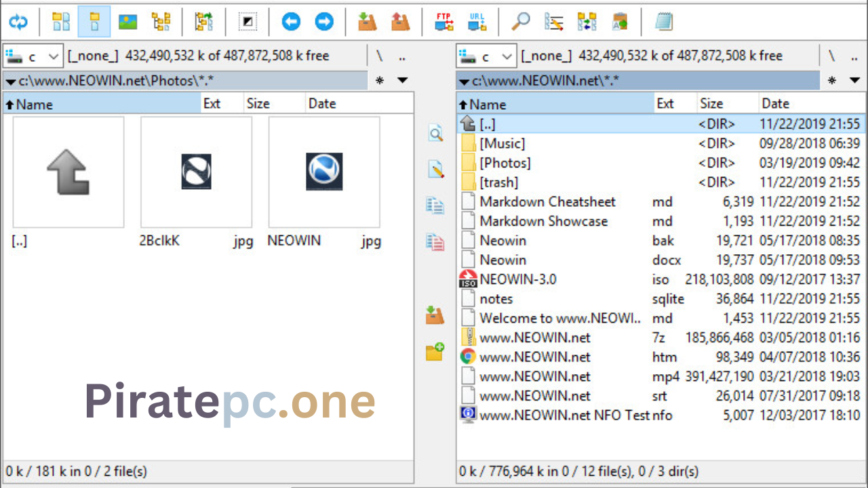Click the clipboard icon next to synchronize
This screenshot has width=868, height=488.
[620, 22]
